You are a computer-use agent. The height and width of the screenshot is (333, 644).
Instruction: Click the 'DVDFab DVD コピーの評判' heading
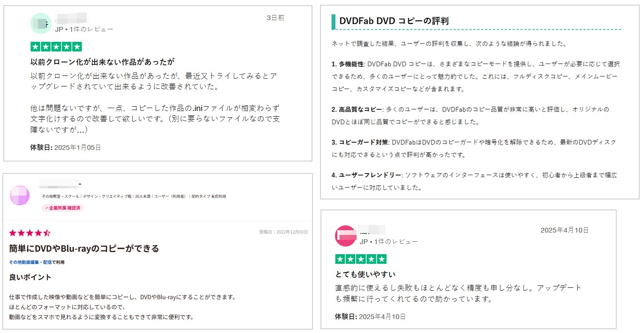pos(394,21)
